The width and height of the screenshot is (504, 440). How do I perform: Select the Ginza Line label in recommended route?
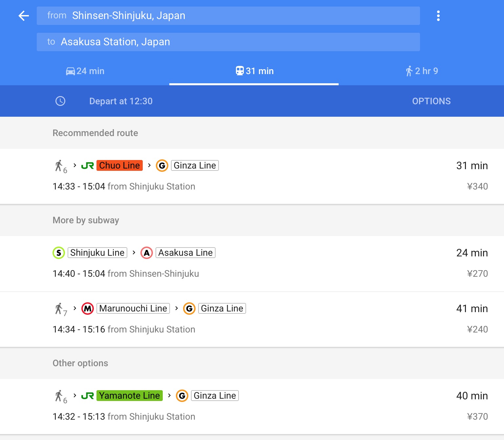click(x=195, y=166)
